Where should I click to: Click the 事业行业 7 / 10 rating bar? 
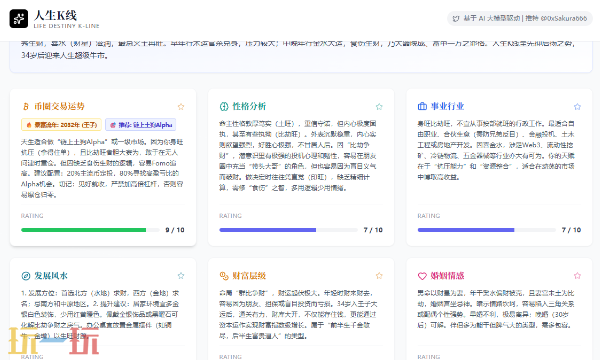(x=487, y=230)
